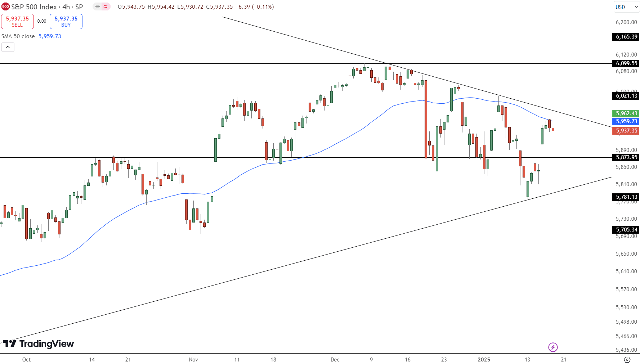Select the 6,165.39 horizontal line price label

(x=626, y=37)
